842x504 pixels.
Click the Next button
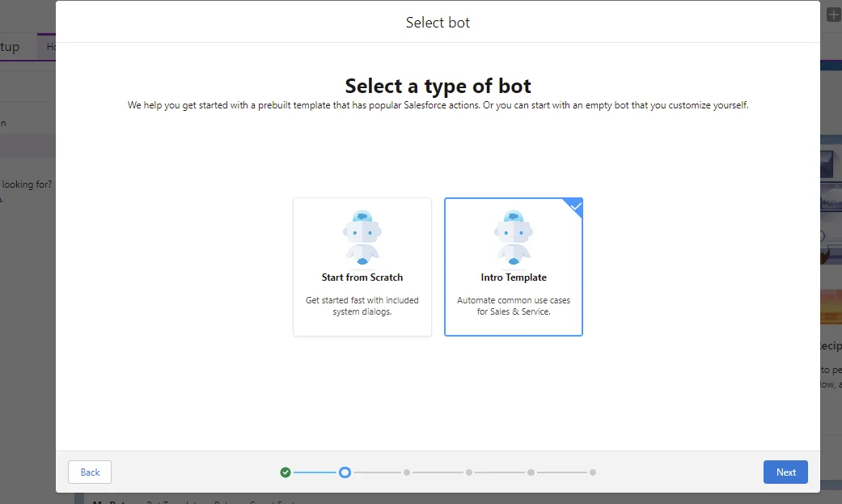coord(785,472)
